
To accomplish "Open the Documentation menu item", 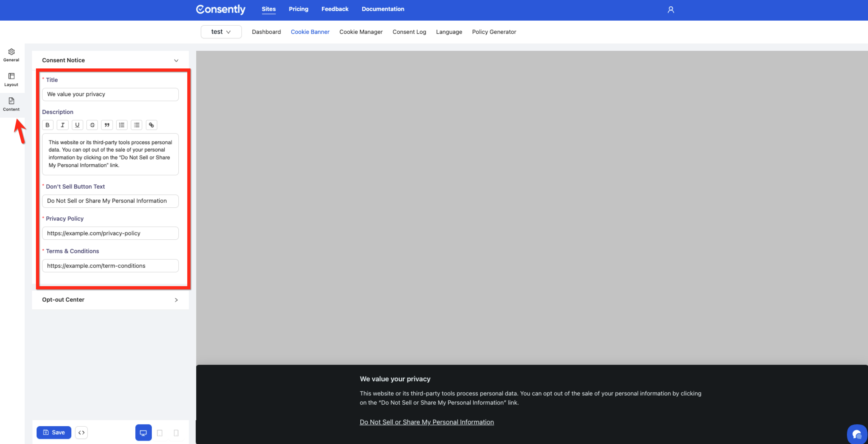I will point(383,9).
